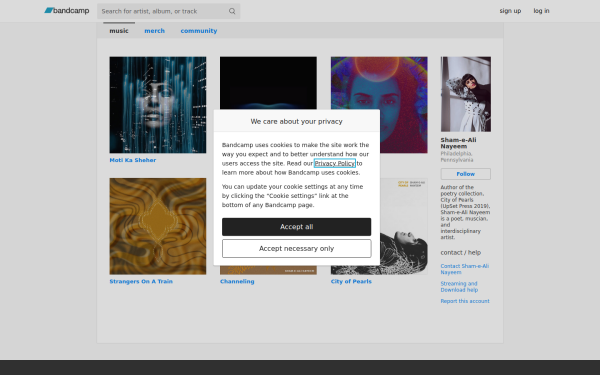Click the Sham-e-Ali Nayeem artist name

(x=458, y=143)
